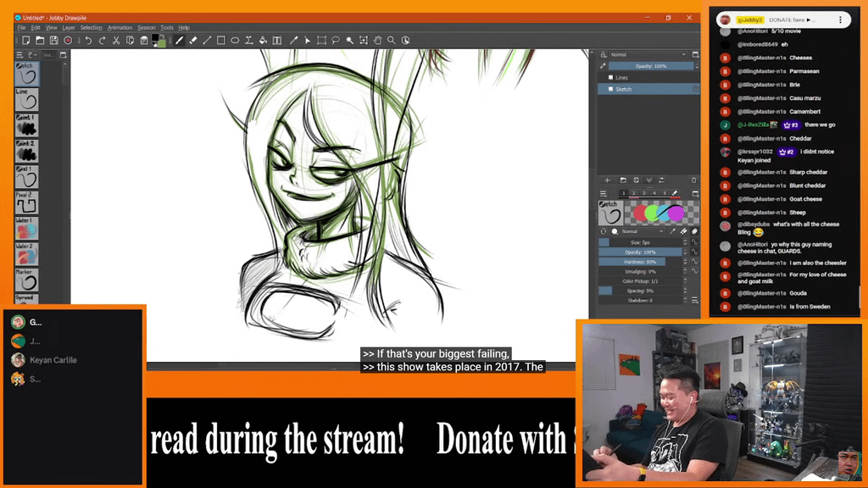Screen dimensions: 868x488
Task: Switch to the eraser brush slot
Action: 674,194
